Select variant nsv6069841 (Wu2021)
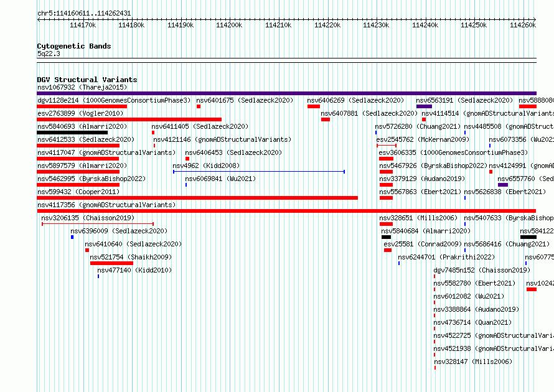This screenshot has width=554, height=392. pyautogui.click(x=220, y=179)
